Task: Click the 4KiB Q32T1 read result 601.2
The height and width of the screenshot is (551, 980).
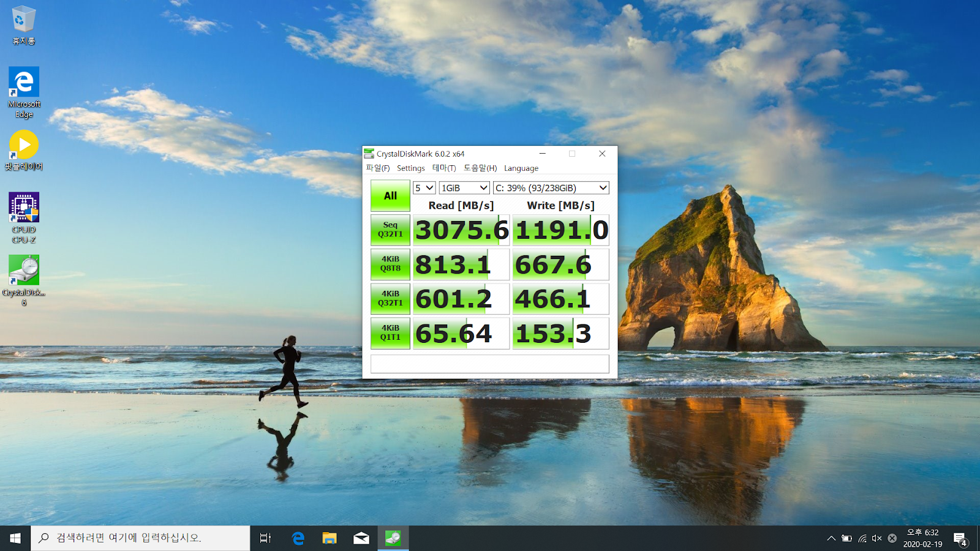Action: pyautogui.click(x=461, y=299)
